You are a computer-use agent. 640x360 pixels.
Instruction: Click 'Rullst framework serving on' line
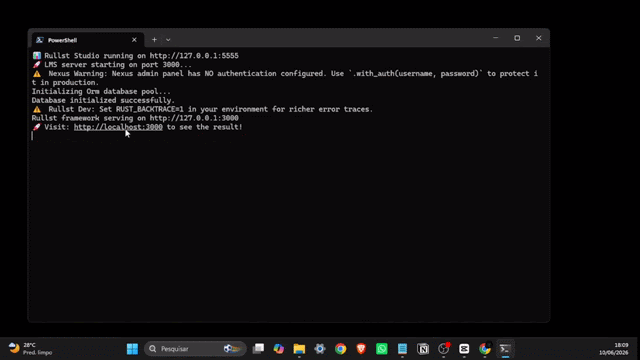(x=135, y=118)
